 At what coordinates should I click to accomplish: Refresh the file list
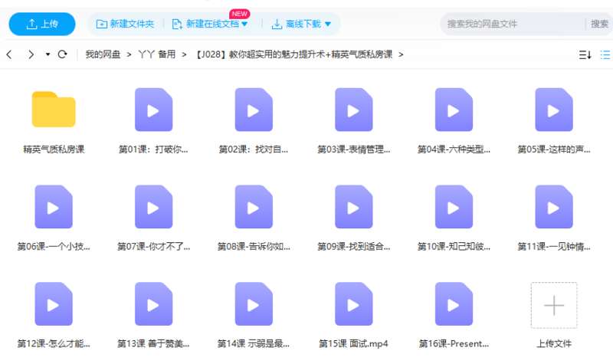63,54
